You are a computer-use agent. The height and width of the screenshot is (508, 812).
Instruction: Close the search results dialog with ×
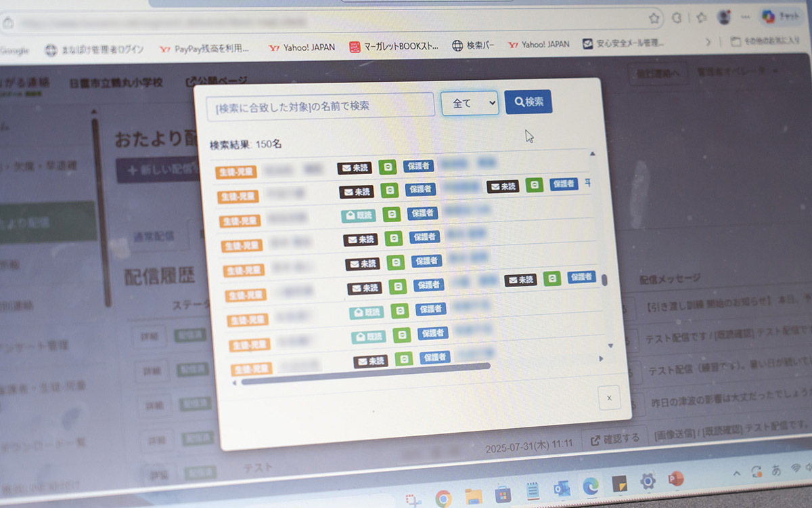coord(609,398)
